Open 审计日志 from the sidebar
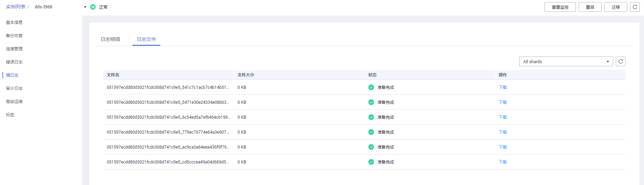The width and height of the screenshot is (644, 185). [14, 89]
